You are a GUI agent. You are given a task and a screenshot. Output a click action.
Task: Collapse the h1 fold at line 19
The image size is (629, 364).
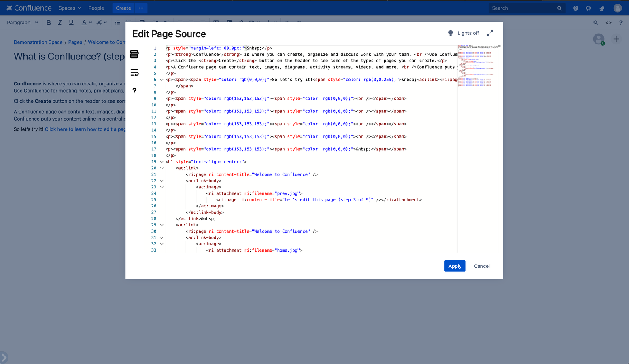pyautogui.click(x=161, y=162)
